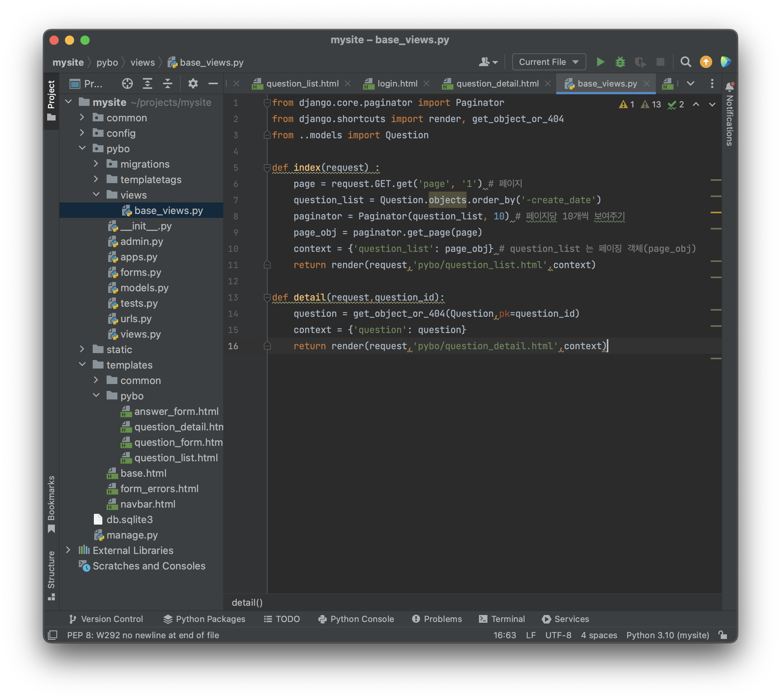Click the green Run button
781x700 pixels.
click(x=600, y=62)
